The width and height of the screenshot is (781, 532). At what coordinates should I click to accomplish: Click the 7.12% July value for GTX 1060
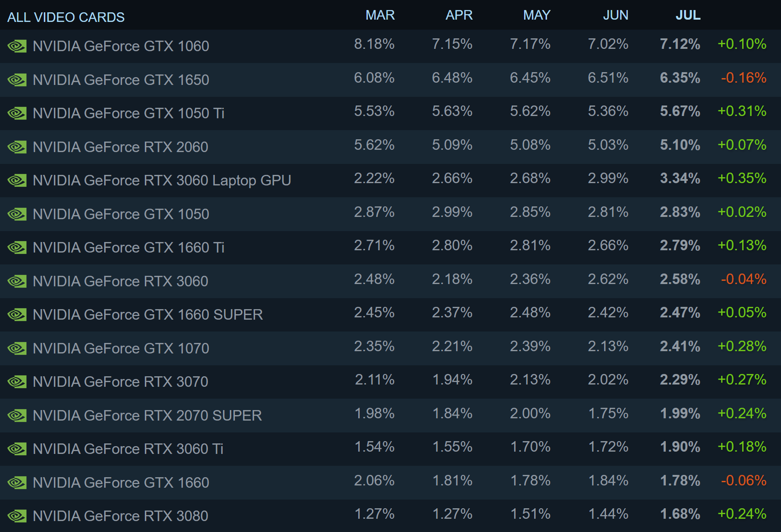680,44
